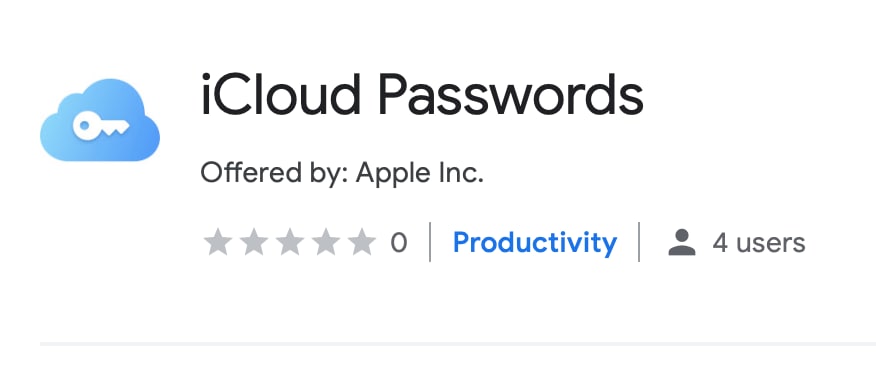Click the horizontal divider below the header
The height and width of the screenshot is (368, 876).
click(458, 343)
